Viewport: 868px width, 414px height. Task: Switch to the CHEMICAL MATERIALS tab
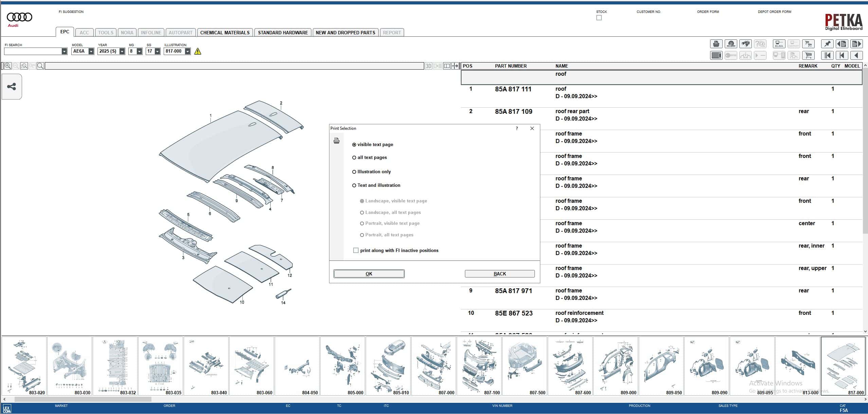coord(225,33)
